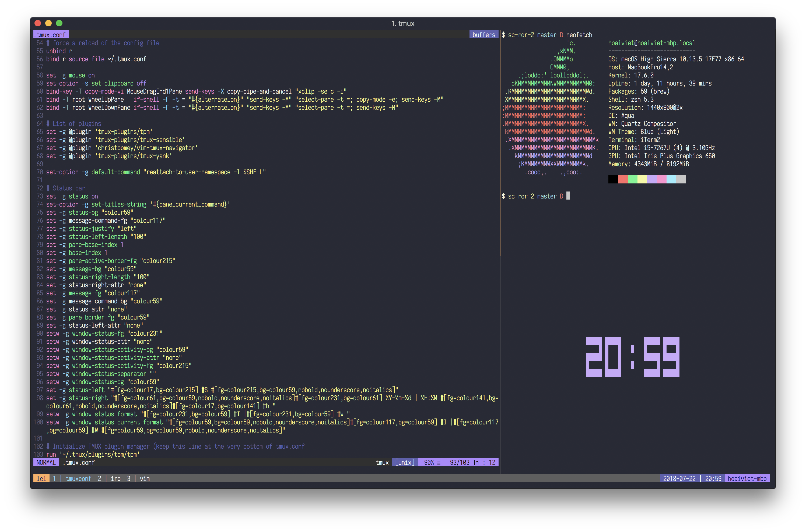
Task: Click the Kernel: 17.6.0 line
Action: pos(631,75)
